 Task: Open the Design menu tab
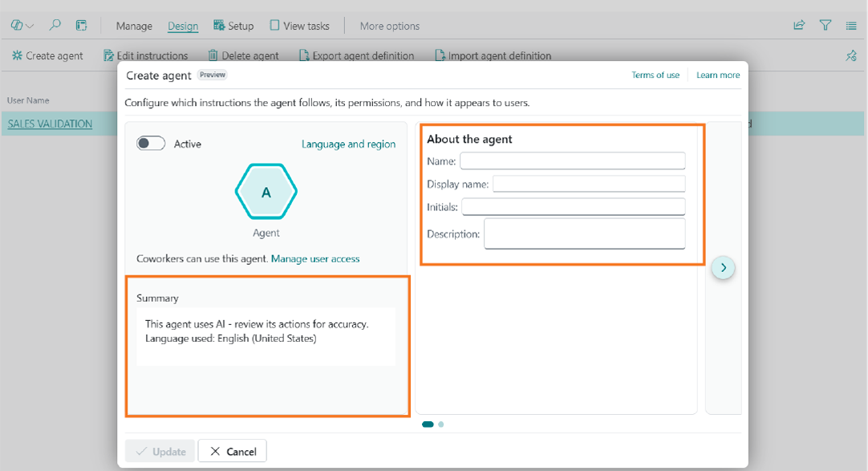pos(183,26)
